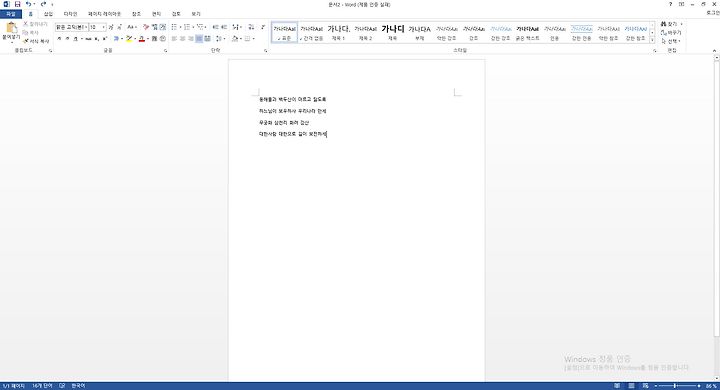Image resolution: width=720 pixels, height=390 pixels.
Task: Apply the red font color
Action: click(142, 39)
